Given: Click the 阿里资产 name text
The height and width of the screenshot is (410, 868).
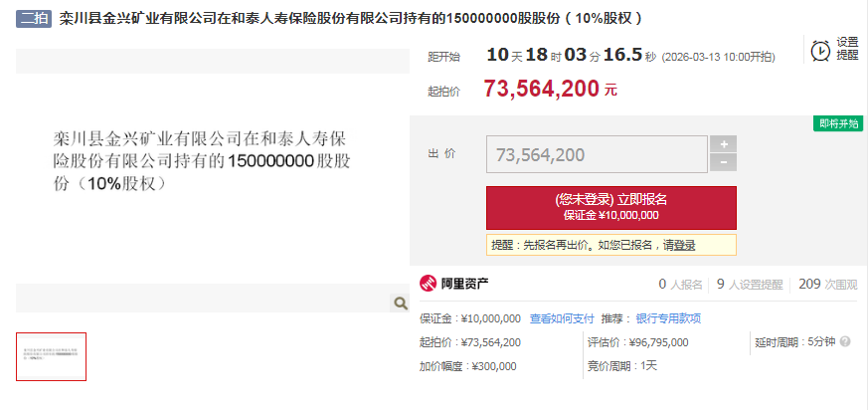Looking at the screenshot, I should (x=464, y=285).
